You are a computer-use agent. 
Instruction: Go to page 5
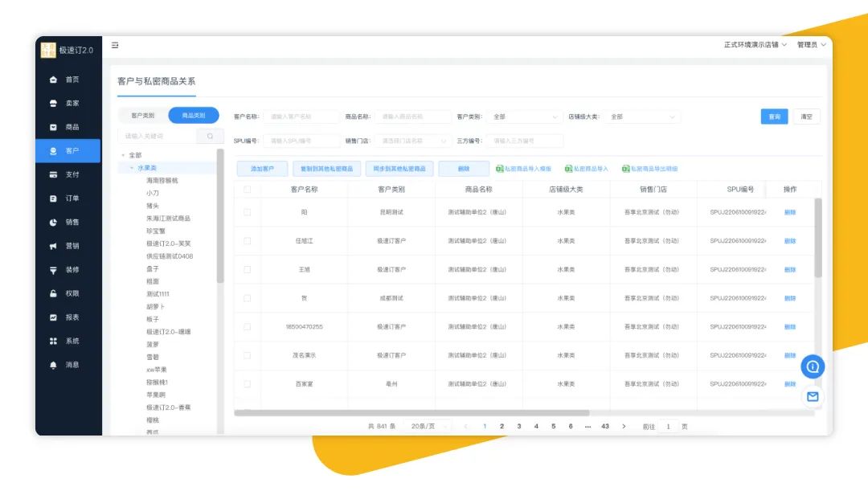pos(554,427)
